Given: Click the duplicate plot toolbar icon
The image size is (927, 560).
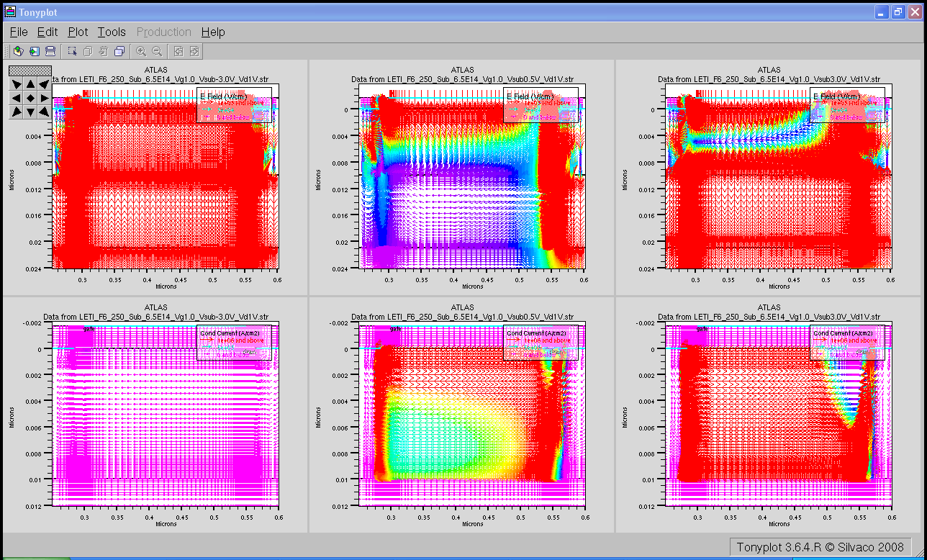Looking at the screenshot, I should [88, 51].
